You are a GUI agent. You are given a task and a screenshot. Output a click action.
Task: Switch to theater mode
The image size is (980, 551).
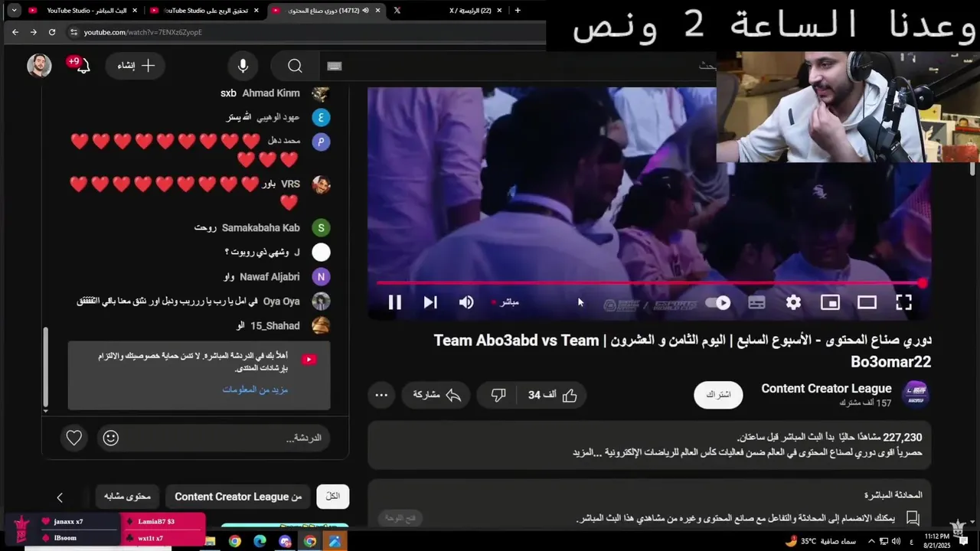click(x=867, y=302)
